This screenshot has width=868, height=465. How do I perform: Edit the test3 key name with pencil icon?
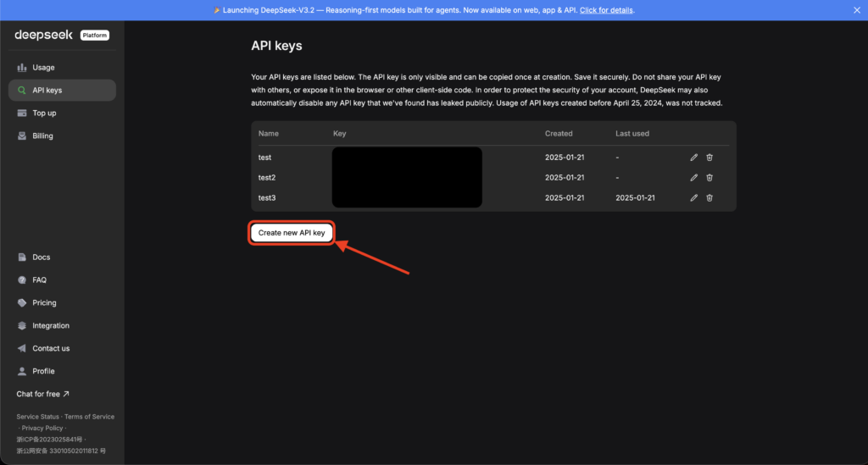(x=694, y=197)
